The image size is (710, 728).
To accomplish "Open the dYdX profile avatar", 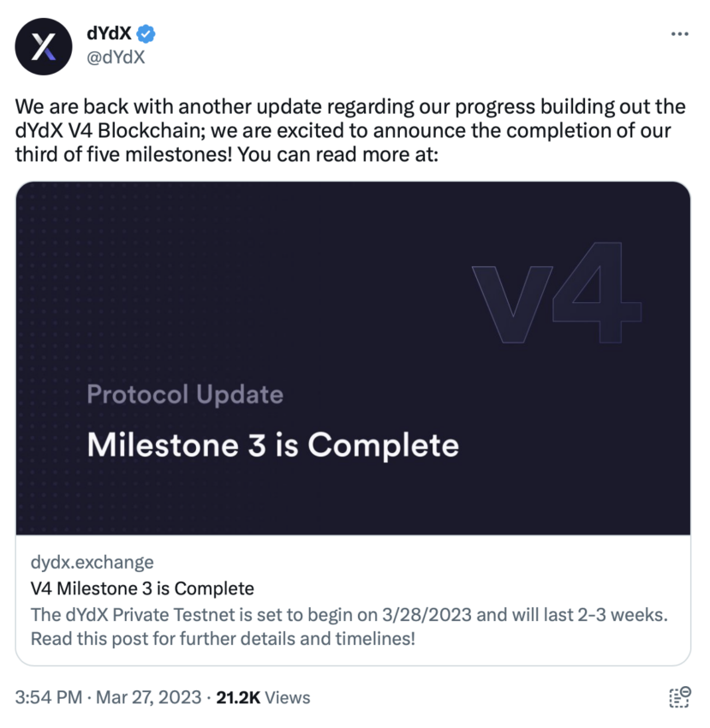I will tap(44, 46).
